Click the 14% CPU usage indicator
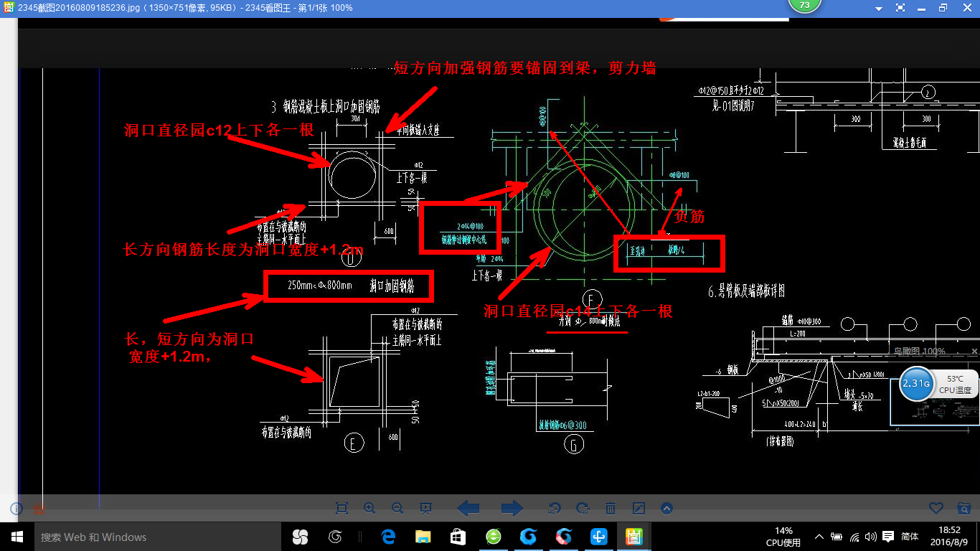The image size is (980, 551). coord(783,537)
